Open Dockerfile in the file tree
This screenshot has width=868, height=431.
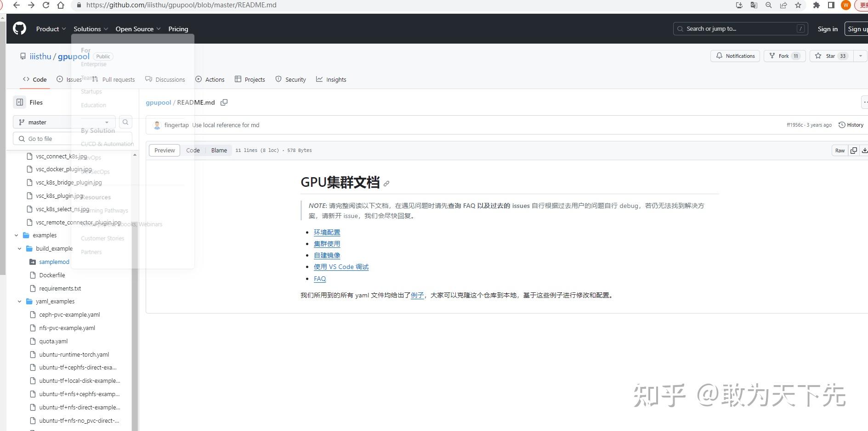(52, 275)
